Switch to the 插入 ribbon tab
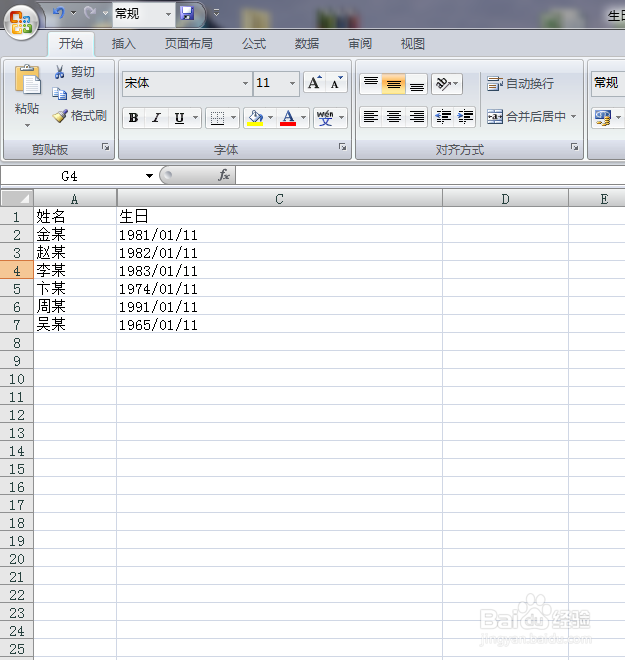The image size is (625, 660). pyautogui.click(x=124, y=44)
